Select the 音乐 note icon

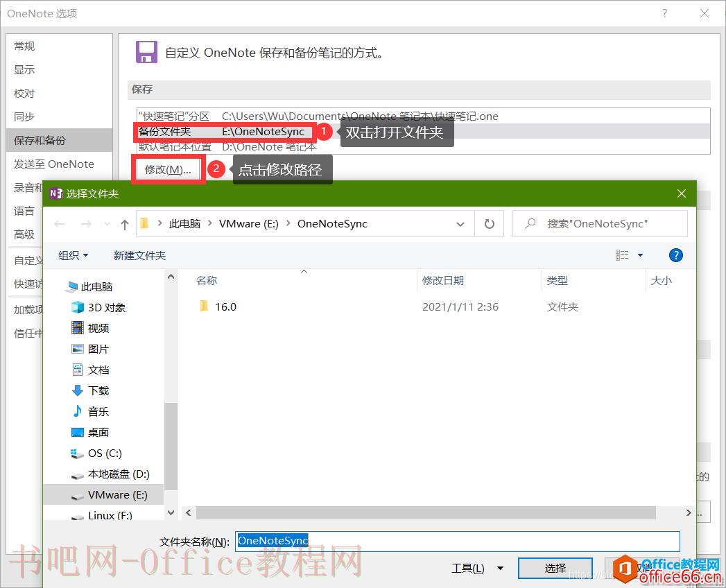[78, 411]
